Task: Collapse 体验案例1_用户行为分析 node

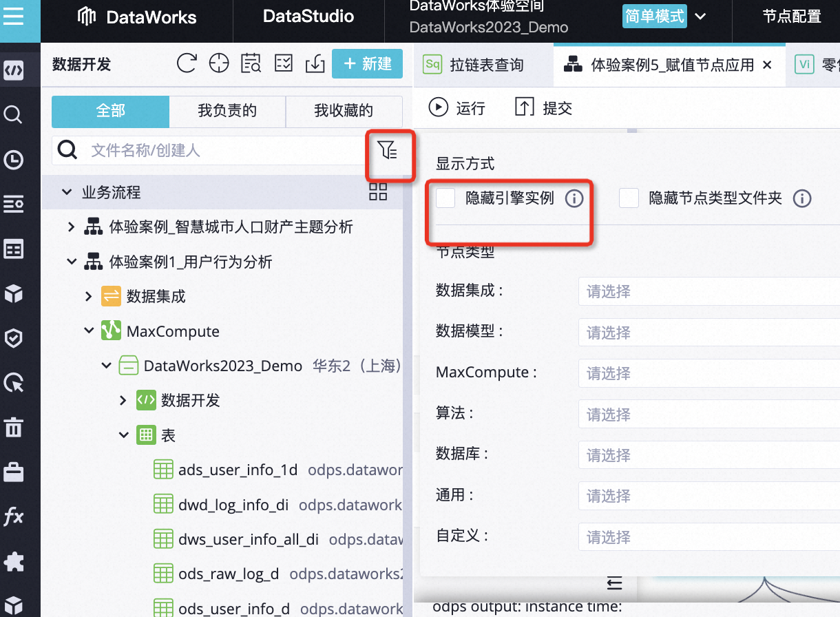Action: [72, 262]
